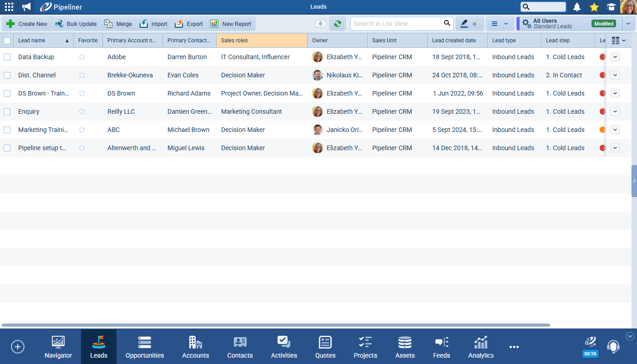637x364 pixels.
Task: Tick the checkbox for Dist. Channel lead
Action: click(7, 75)
